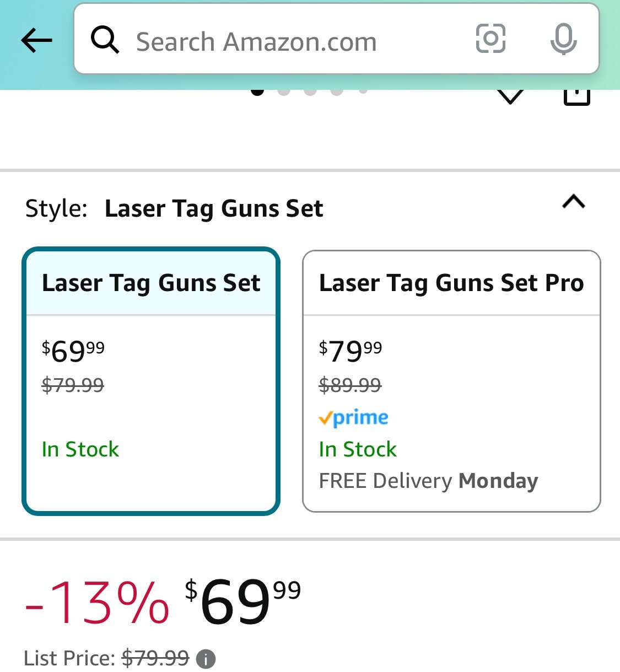Show the third image via carousel dot

coord(310,91)
